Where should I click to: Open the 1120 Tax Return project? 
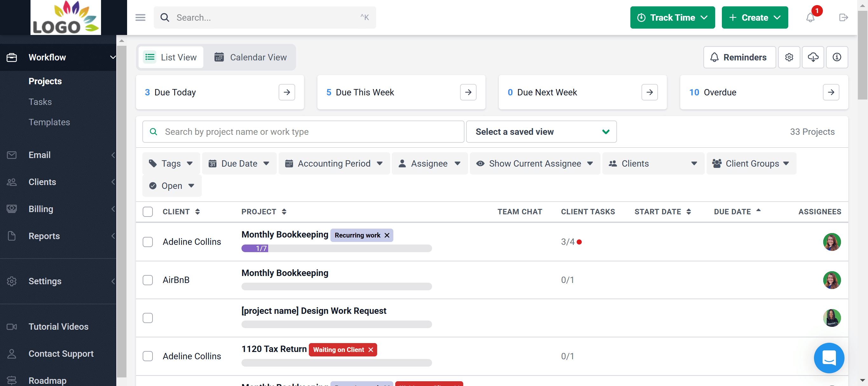(x=274, y=349)
